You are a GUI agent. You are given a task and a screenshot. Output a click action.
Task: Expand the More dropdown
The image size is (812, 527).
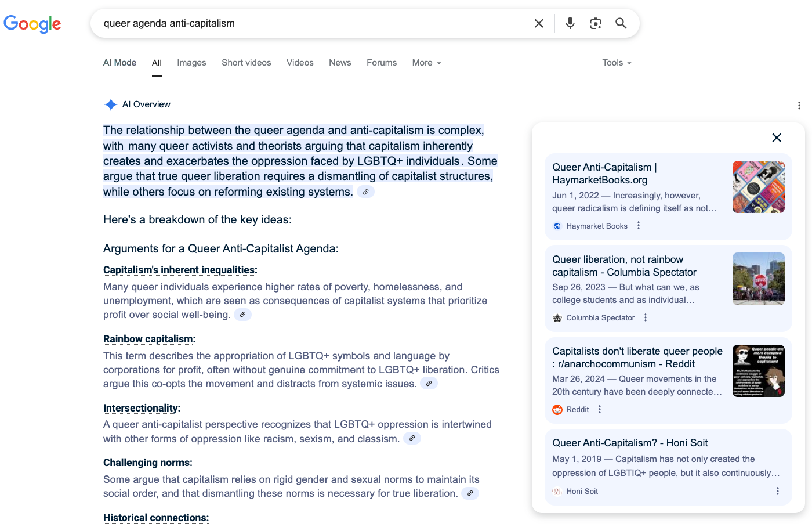427,63
